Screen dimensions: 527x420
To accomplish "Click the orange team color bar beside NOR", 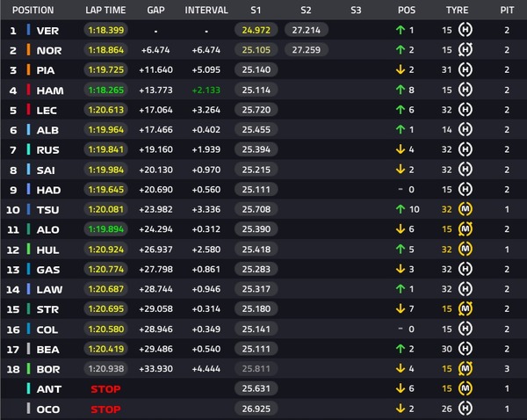I will pyautogui.click(x=29, y=50).
